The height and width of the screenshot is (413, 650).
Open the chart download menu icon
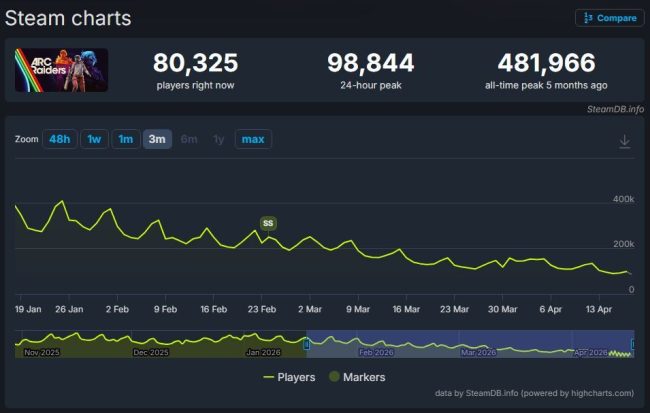[x=625, y=141]
